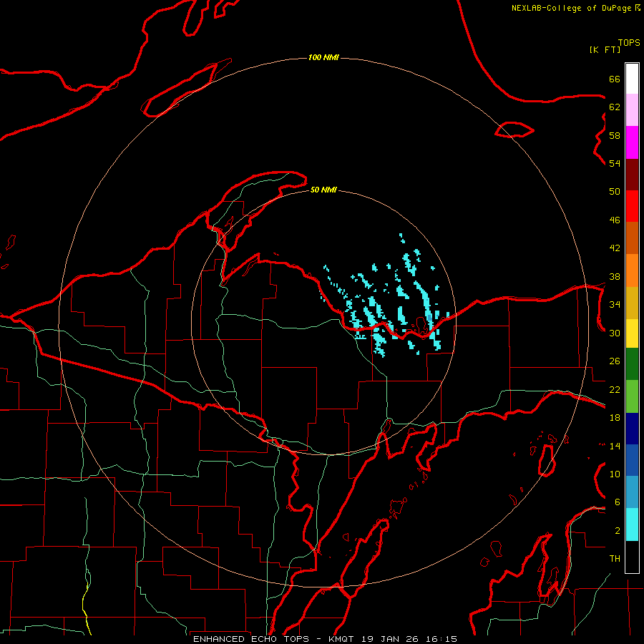The height and width of the screenshot is (644, 644).
Task: Click the [K FT] units label
Action: [x=605, y=49]
